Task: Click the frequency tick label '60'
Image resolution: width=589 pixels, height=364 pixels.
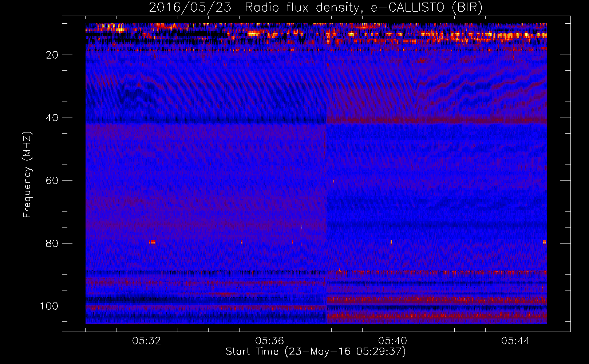Action: click(52, 181)
